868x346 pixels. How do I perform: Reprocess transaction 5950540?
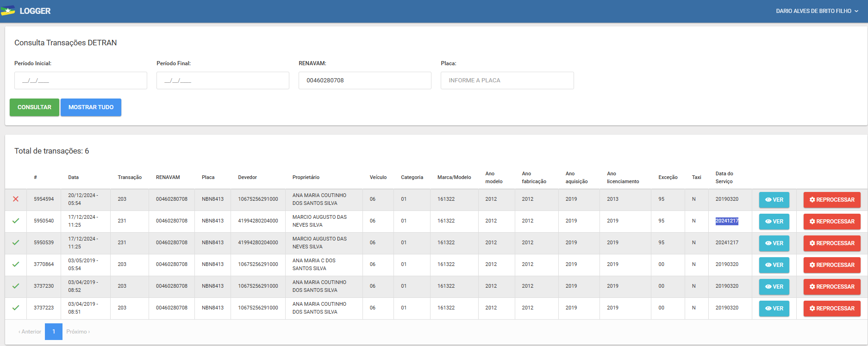click(x=831, y=222)
